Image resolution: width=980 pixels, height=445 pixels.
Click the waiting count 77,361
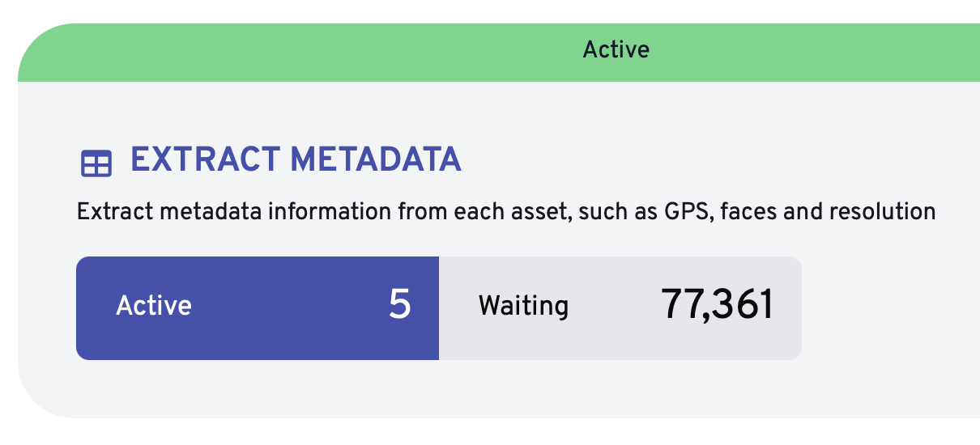click(x=717, y=306)
